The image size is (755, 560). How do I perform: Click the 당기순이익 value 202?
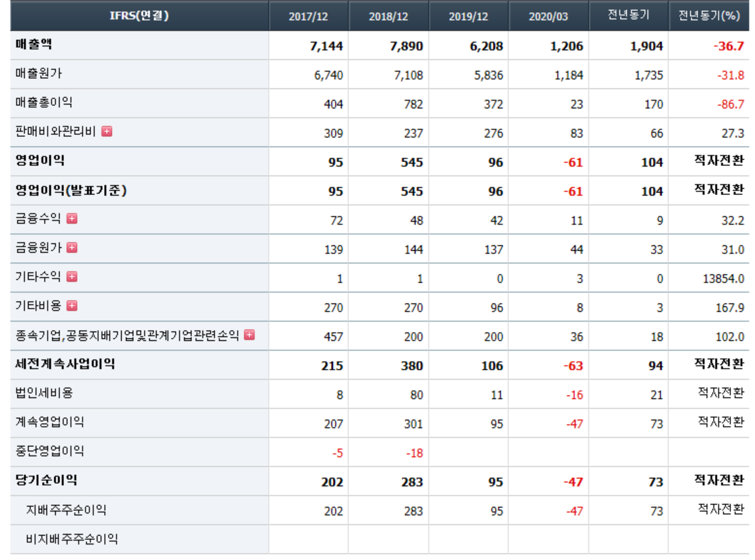[x=332, y=482]
